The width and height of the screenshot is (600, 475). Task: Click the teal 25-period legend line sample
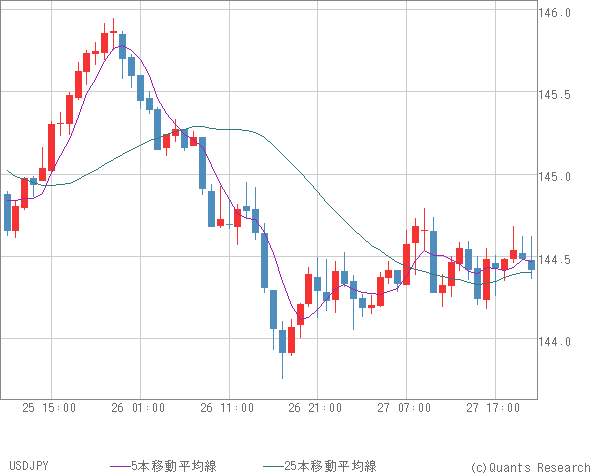(274, 466)
